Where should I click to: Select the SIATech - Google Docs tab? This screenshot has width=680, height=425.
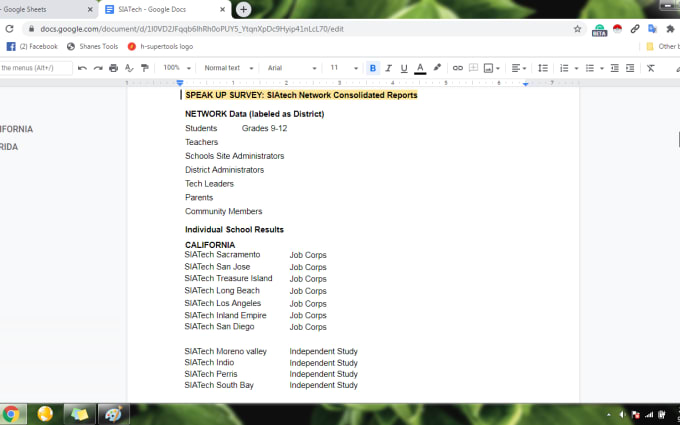coord(165,9)
